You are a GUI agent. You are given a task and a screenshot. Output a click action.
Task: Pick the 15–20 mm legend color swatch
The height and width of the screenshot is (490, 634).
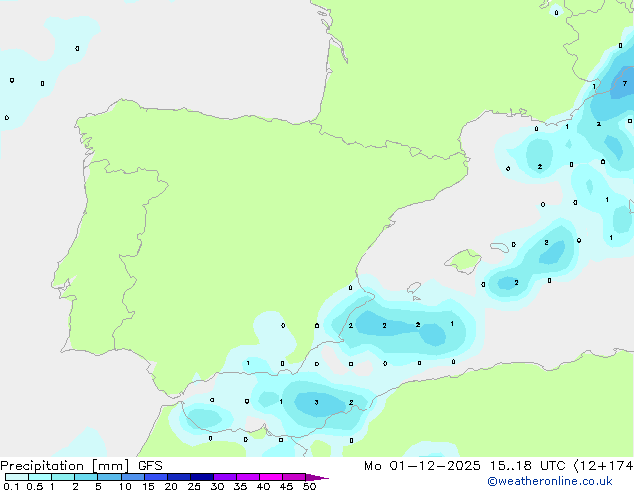[156, 477]
